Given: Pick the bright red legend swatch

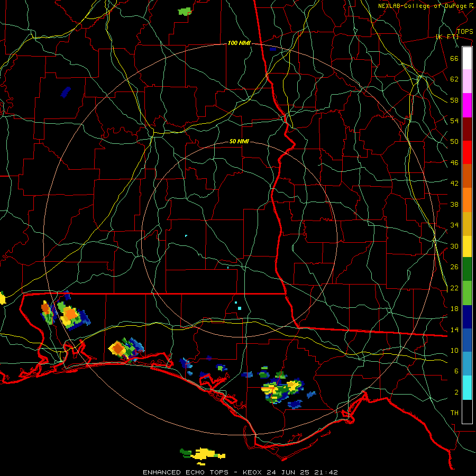Looking at the screenshot, I should tap(467, 152).
